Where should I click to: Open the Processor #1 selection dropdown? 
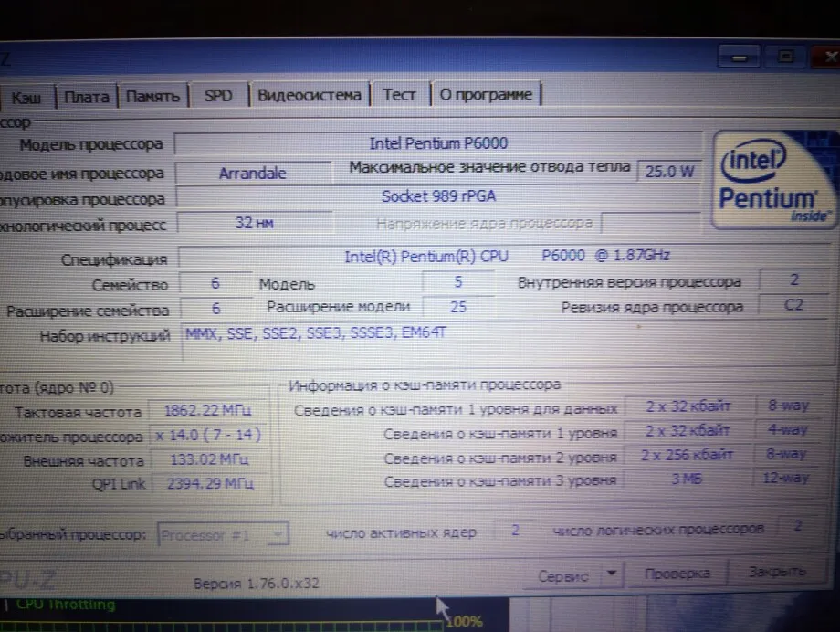pyautogui.click(x=224, y=535)
